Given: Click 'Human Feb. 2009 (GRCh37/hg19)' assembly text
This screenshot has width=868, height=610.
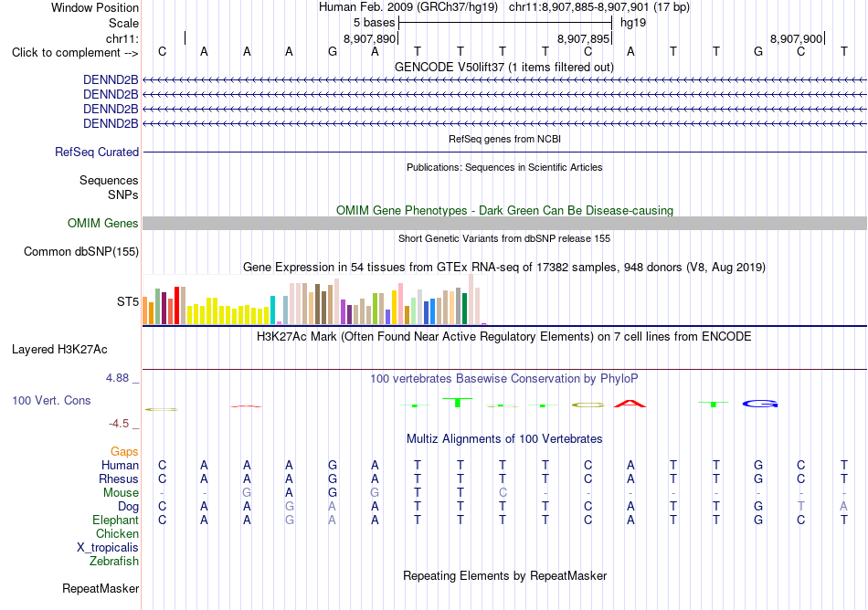Looking at the screenshot, I should coord(408,7).
